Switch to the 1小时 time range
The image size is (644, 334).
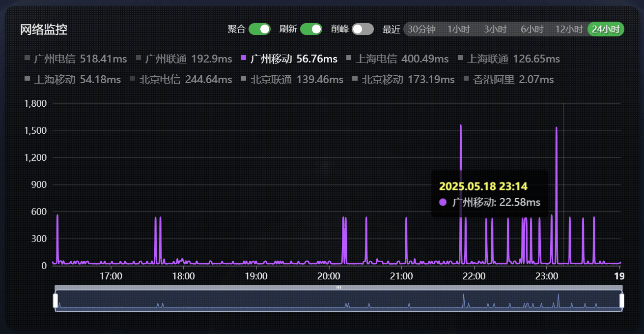pyautogui.click(x=459, y=29)
